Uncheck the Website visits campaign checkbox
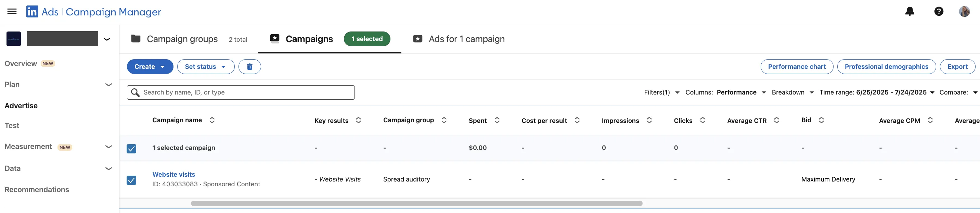 click(131, 180)
